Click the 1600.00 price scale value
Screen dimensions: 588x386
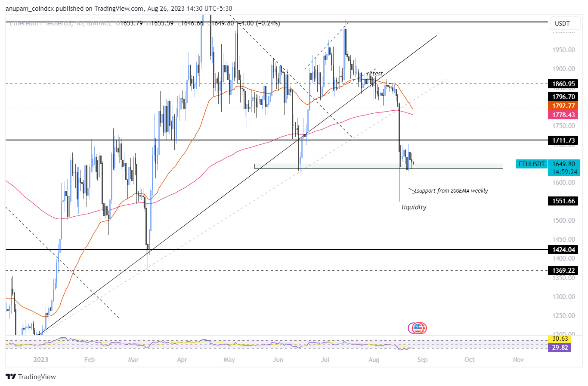(x=563, y=183)
